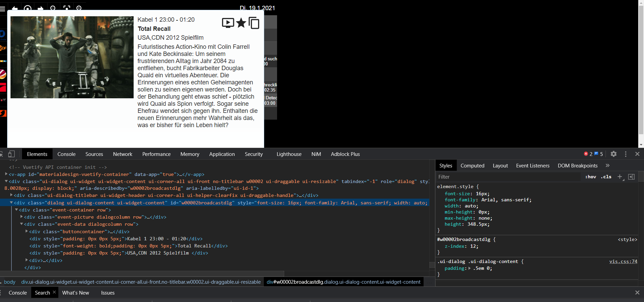644x302 pixels.
Task: Collapse the ui-dialog ui-widget div node
Action: point(6,181)
